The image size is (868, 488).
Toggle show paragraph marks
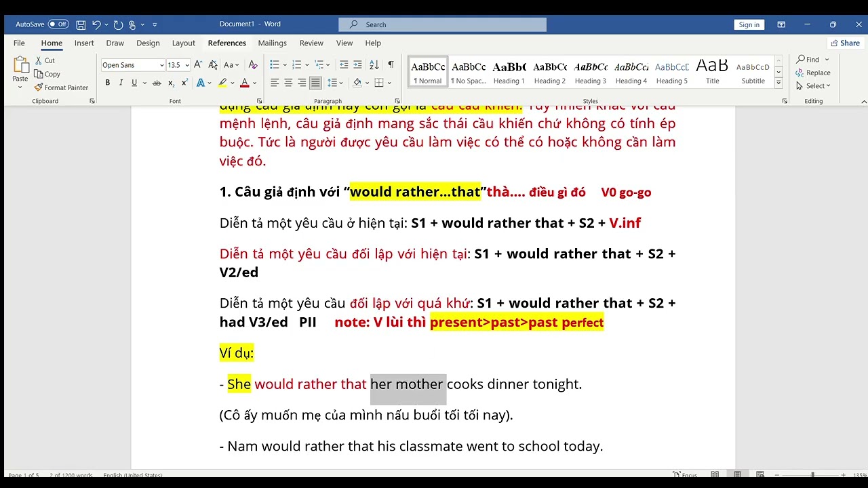[391, 64]
